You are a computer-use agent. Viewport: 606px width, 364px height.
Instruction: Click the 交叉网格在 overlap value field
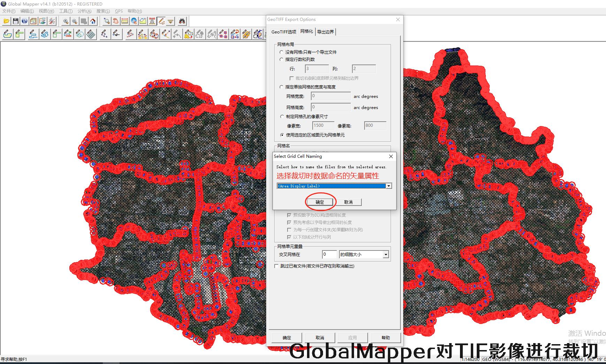[x=329, y=255]
